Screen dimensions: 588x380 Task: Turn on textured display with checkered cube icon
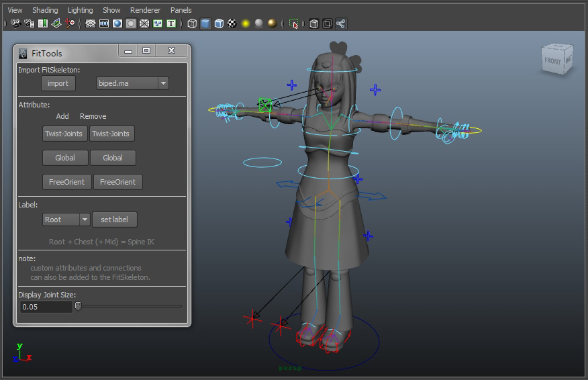tap(232, 23)
